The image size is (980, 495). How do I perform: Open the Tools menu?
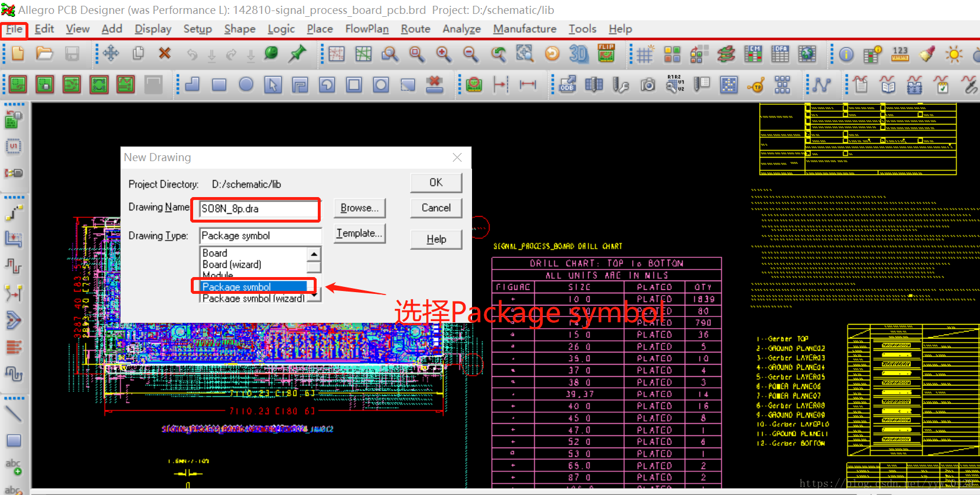tap(583, 29)
